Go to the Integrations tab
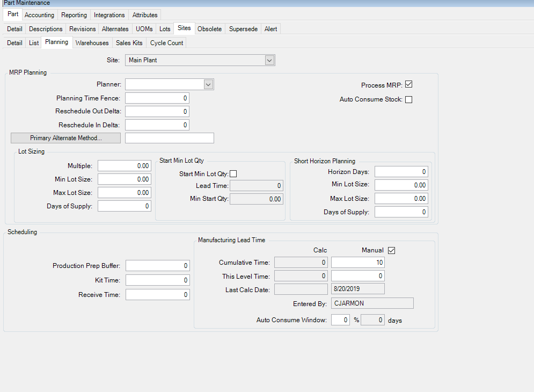The width and height of the screenshot is (534, 392). pos(109,15)
